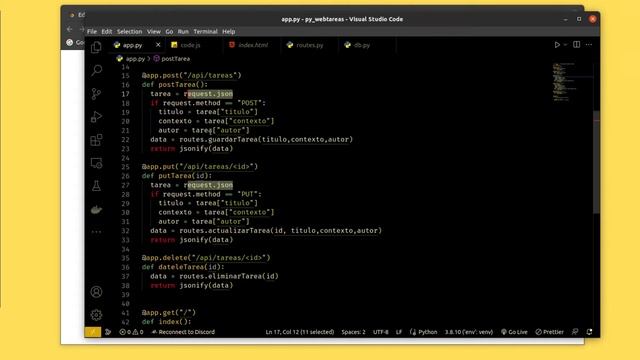Run the Python file with play button
640x360 pixels.
point(557,45)
